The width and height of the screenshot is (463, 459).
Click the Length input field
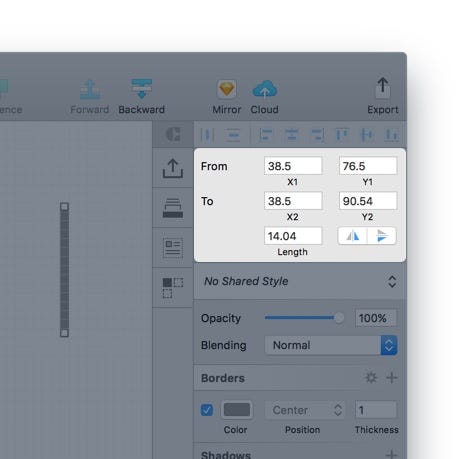[x=293, y=236]
